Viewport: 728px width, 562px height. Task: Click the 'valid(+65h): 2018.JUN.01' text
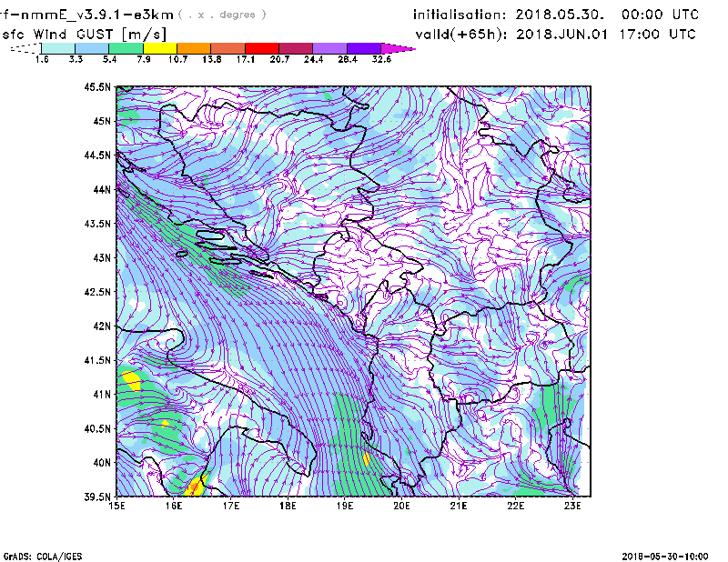tap(511, 35)
